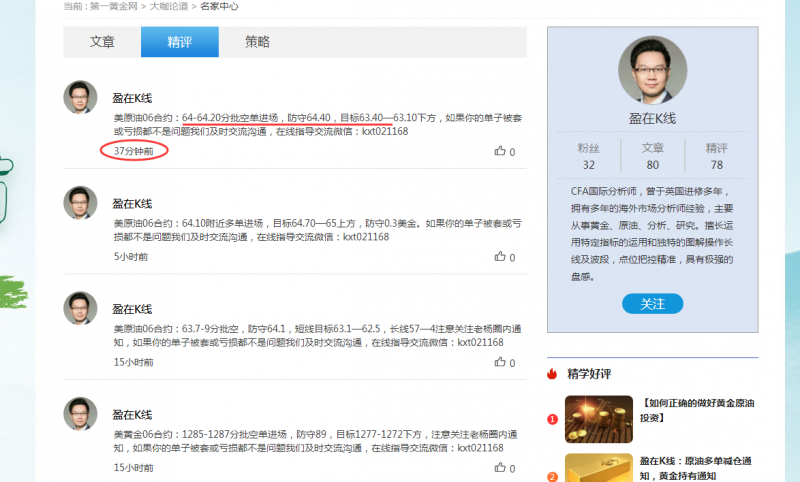
Task: Click number 2 ranking badge
Action: [552, 477]
